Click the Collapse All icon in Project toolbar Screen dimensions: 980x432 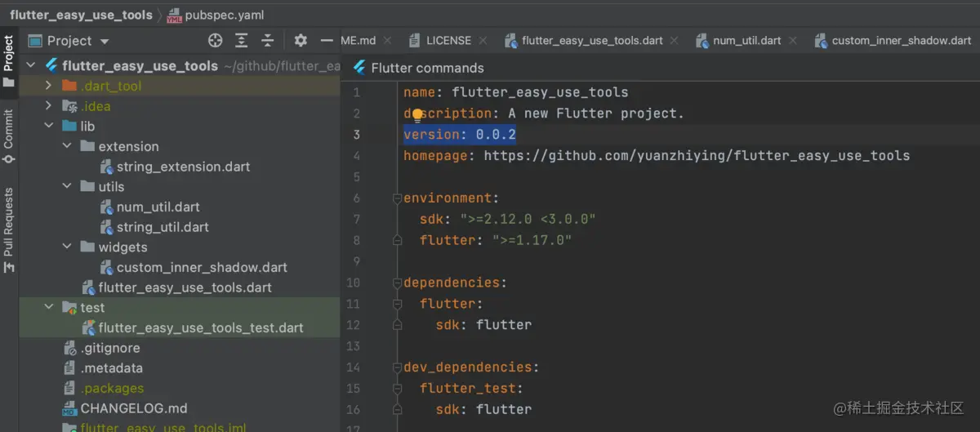(268, 41)
